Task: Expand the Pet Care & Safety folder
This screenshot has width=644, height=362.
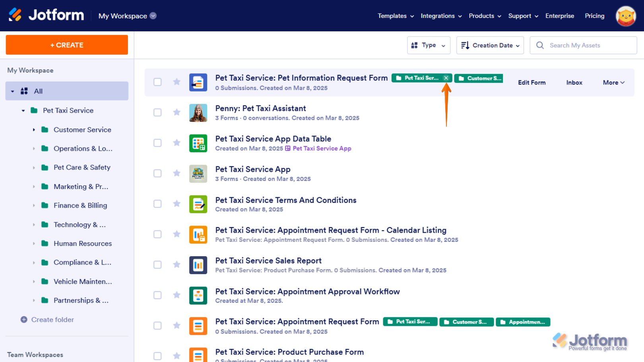Action: 34,167
